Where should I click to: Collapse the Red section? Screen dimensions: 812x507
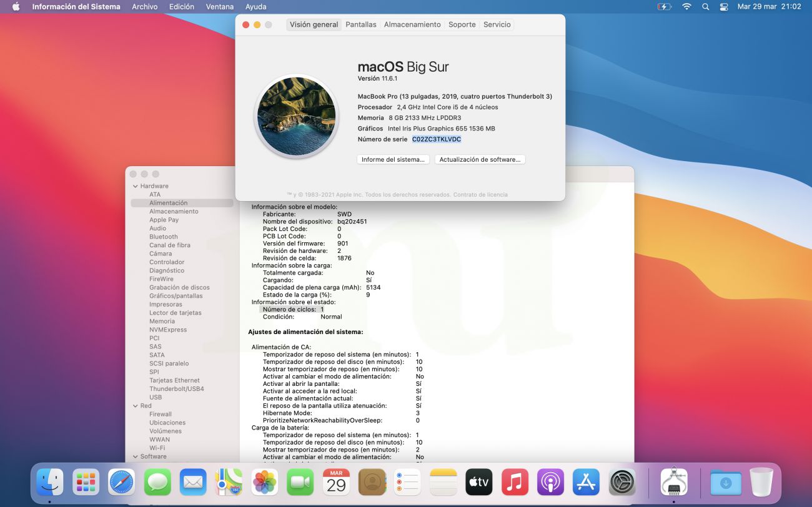[x=135, y=406]
